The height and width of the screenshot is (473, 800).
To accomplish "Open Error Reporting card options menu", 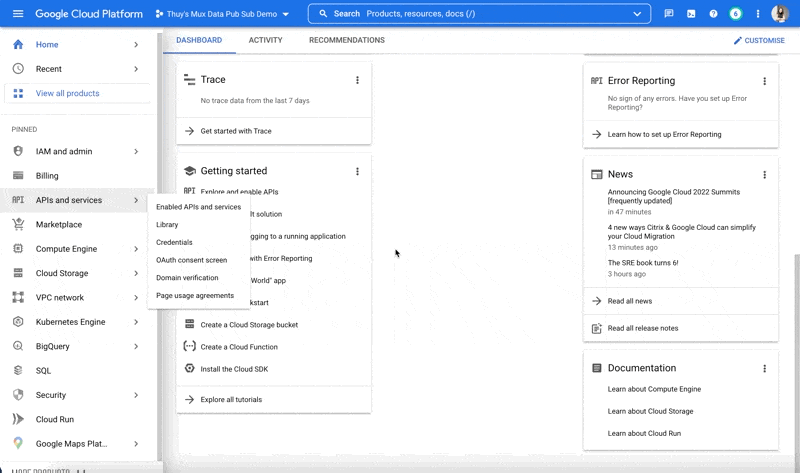I will click(x=764, y=81).
